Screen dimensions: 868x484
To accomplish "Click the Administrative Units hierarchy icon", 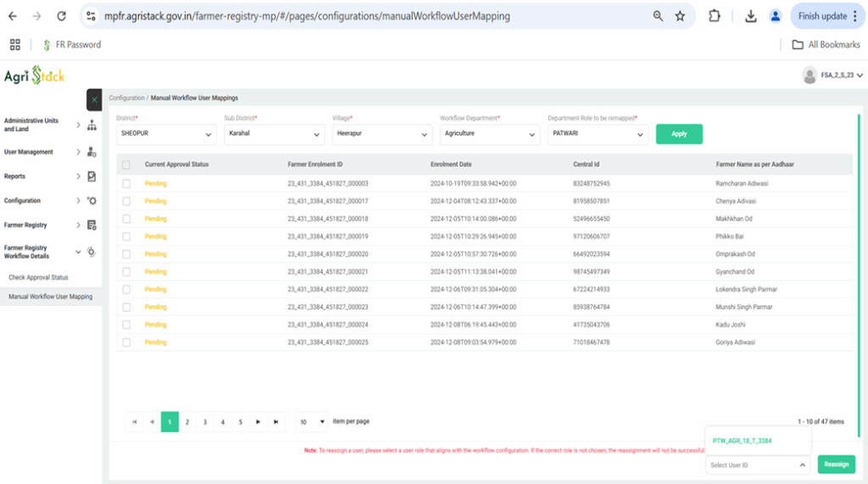I will [92, 125].
